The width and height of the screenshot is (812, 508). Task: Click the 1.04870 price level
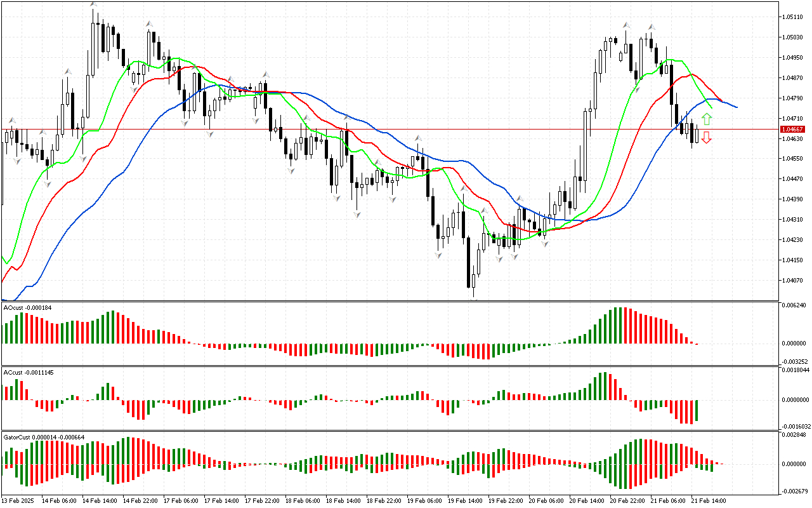[794, 78]
